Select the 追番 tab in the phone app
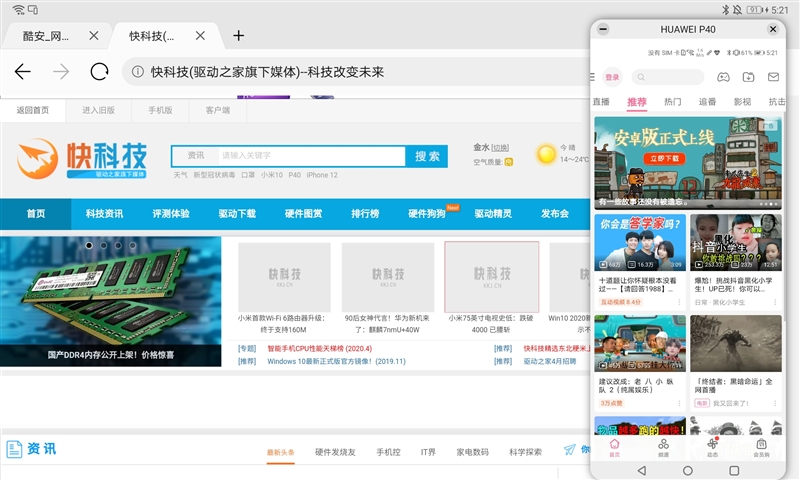 pyautogui.click(x=707, y=102)
